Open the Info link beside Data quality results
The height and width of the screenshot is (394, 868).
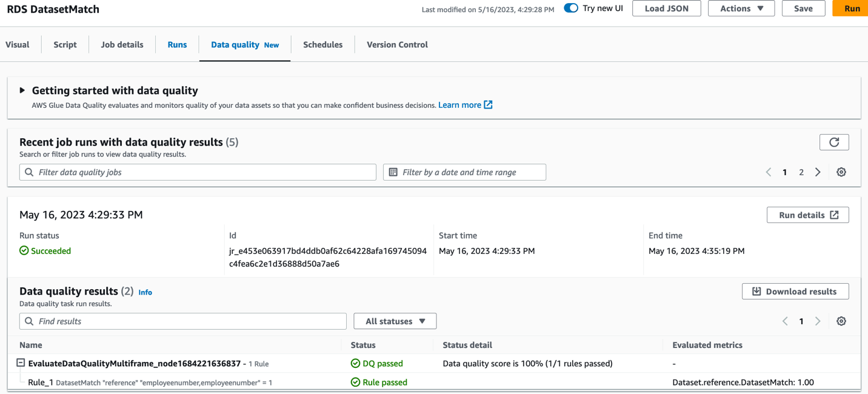[x=145, y=292]
